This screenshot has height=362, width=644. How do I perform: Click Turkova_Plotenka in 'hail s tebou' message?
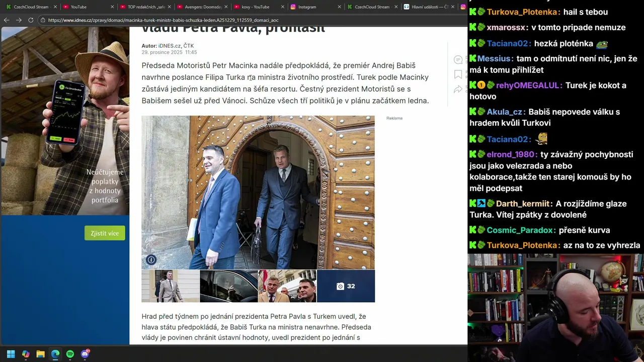(522, 12)
